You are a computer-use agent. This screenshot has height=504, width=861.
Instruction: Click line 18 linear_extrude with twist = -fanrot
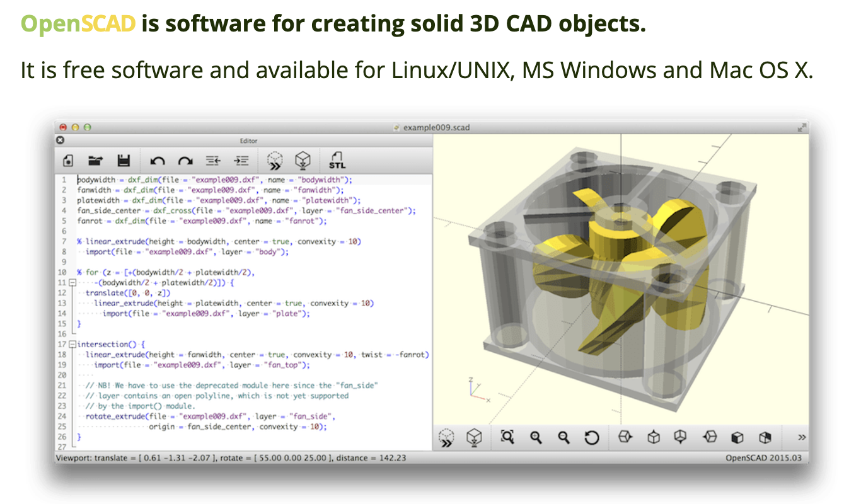tap(257, 355)
